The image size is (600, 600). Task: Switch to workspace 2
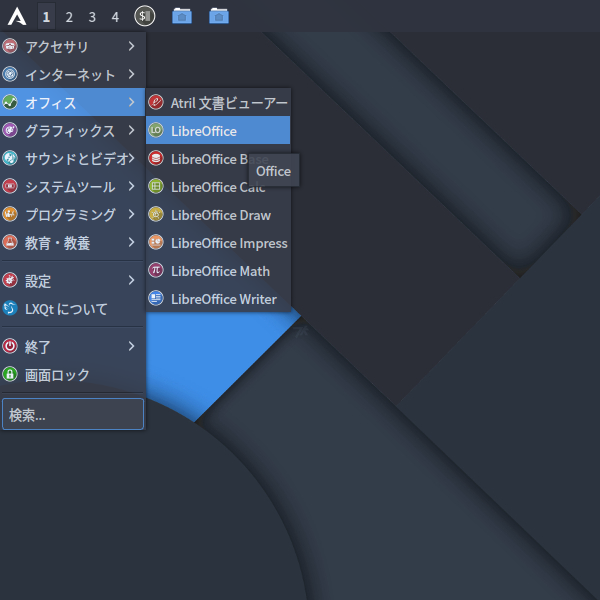tap(69, 16)
